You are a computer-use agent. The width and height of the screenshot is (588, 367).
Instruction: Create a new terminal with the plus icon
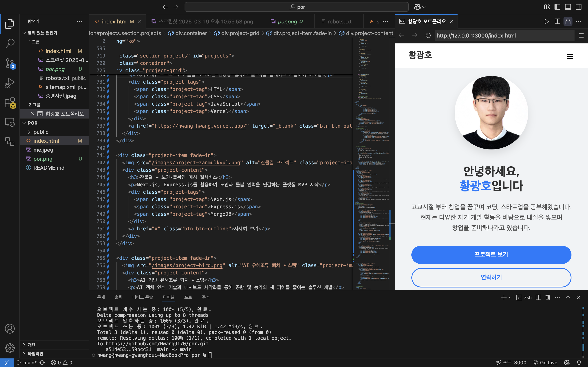[503, 297]
